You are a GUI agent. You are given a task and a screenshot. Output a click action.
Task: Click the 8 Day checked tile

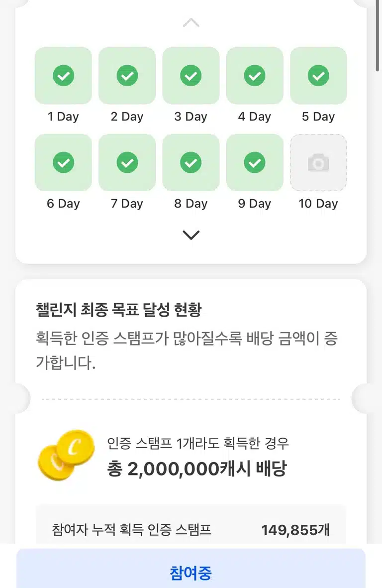click(191, 163)
